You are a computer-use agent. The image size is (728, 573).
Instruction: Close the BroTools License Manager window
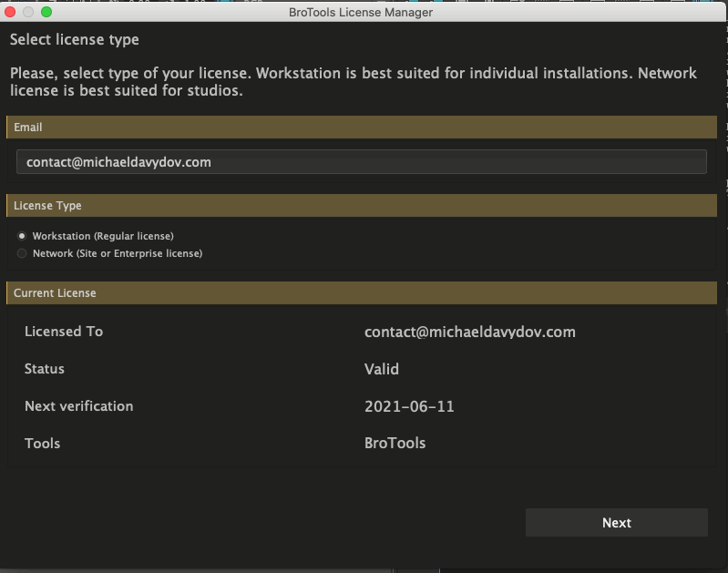[x=10, y=12]
